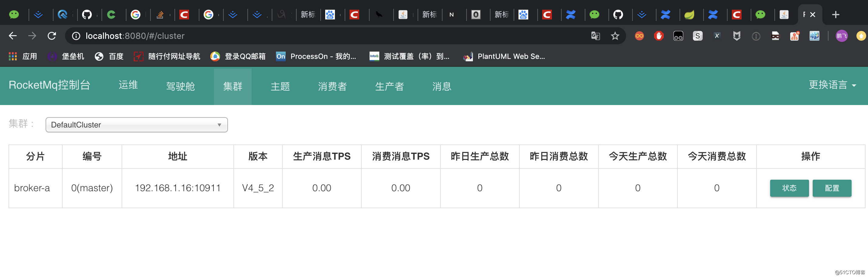The width and height of the screenshot is (868, 278).
Task: Open the 生产者 producer page
Action: (390, 86)
